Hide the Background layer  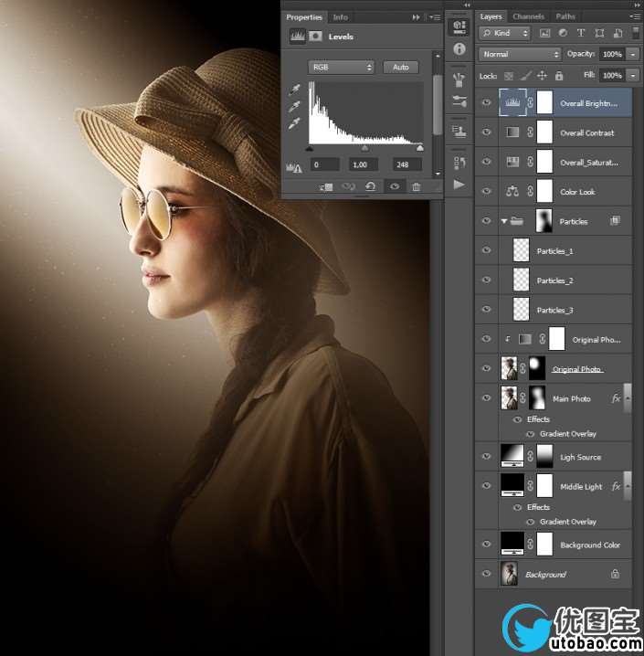point(486,574)
